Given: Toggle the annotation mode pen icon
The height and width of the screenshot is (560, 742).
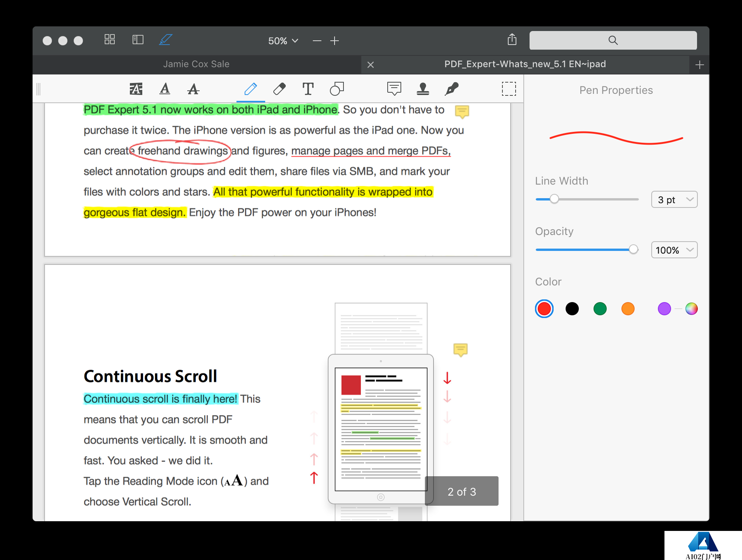Looking at the screenshot, I should [x=166, y=40].
